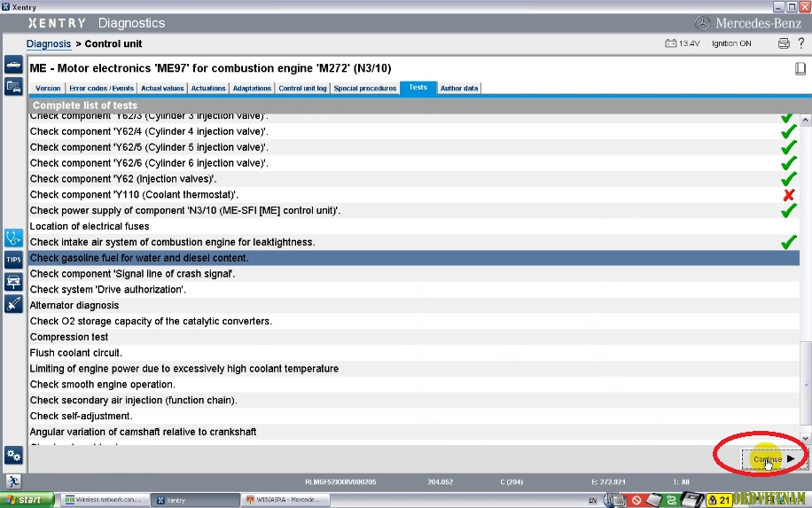This screenshot has width=812, height=508.
Task: Select 'Flush coolant circuit'
Action: tap(414, 353)
